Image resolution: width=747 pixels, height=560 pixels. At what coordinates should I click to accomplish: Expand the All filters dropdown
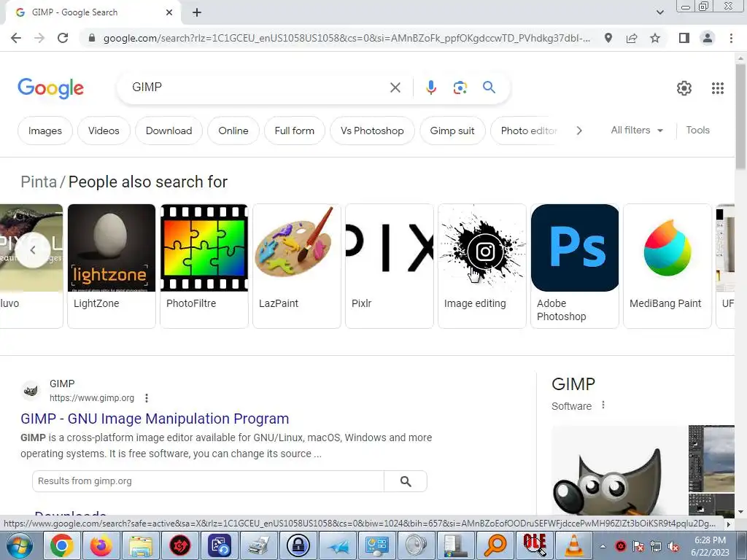637,130
